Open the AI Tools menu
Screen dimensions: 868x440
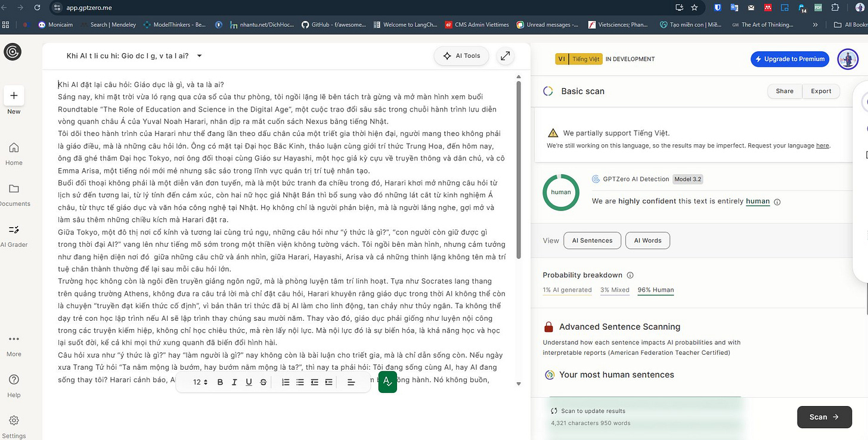pos(461,55)
